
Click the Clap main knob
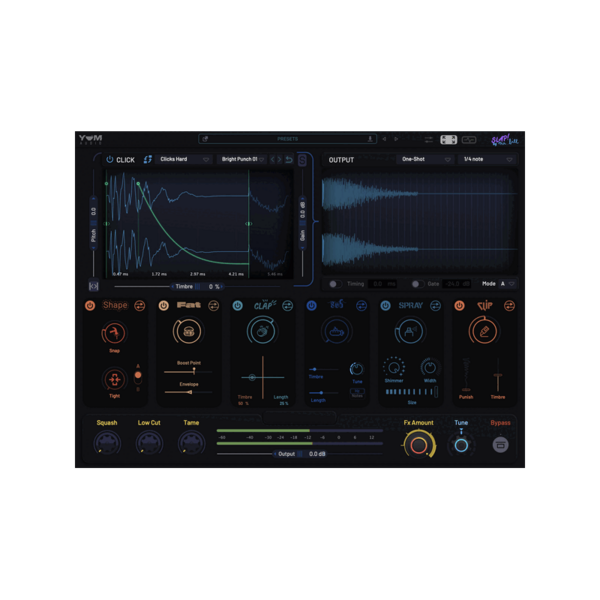coord(262,331)
